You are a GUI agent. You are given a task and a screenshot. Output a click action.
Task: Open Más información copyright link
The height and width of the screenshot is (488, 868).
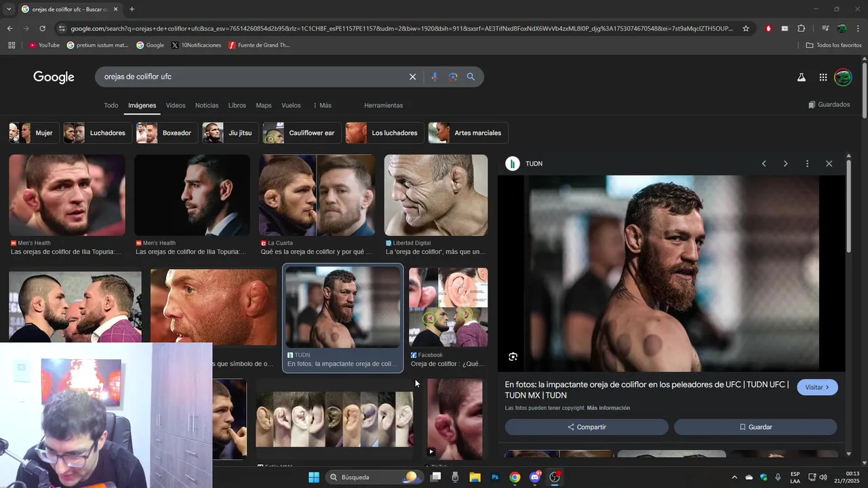pyautogui.click(x=608, y=408)
